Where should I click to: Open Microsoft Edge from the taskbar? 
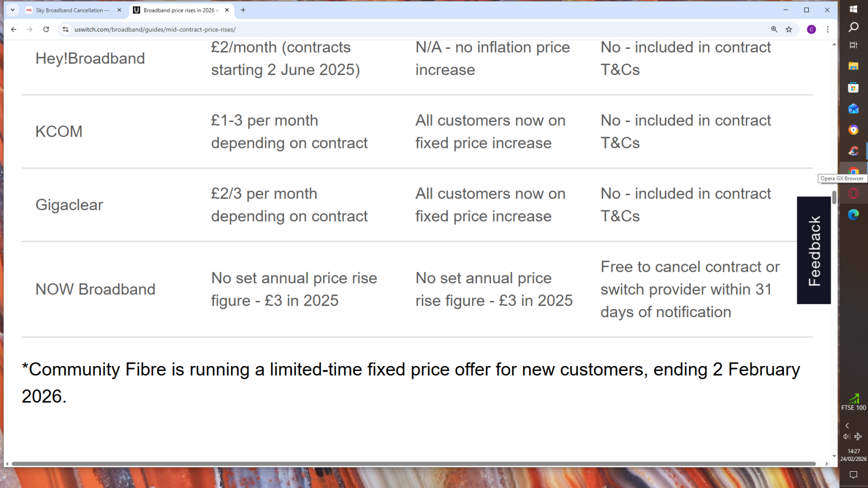click(853, 215)
